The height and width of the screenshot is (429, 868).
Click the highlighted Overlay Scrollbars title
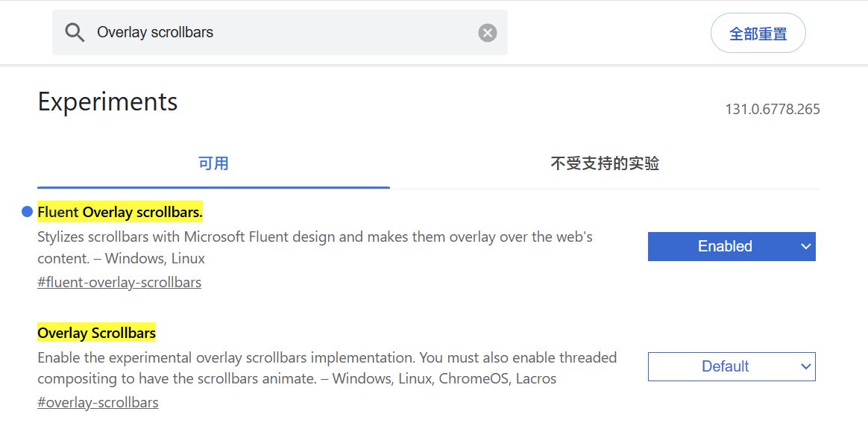coord(97,333)
